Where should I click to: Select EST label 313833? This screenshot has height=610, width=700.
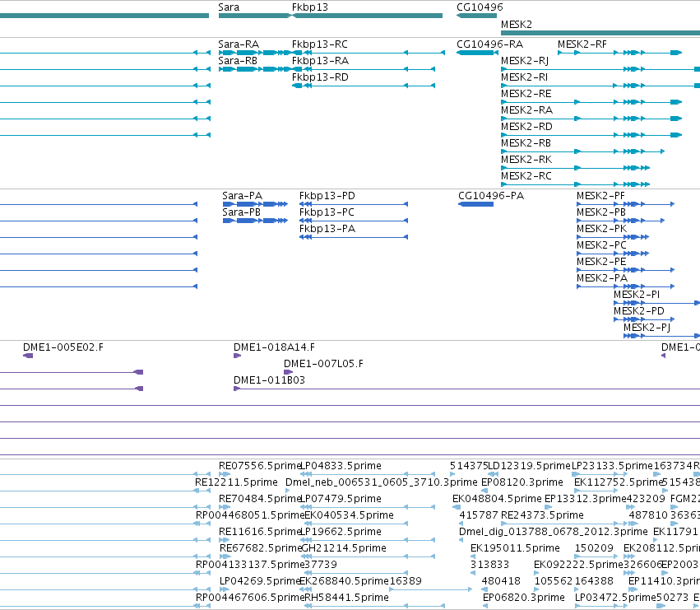[489, 565]
